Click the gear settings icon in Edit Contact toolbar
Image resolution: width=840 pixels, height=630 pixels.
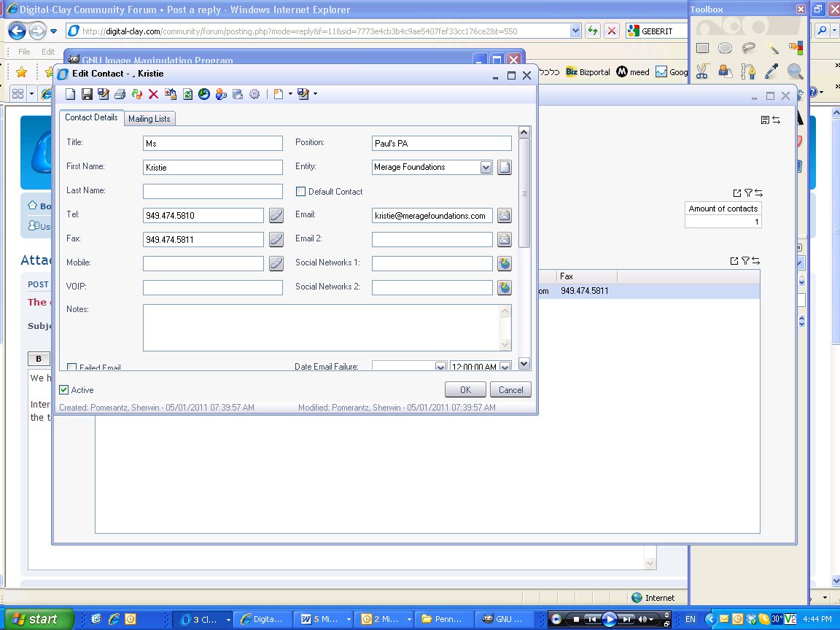pos(254,94)
